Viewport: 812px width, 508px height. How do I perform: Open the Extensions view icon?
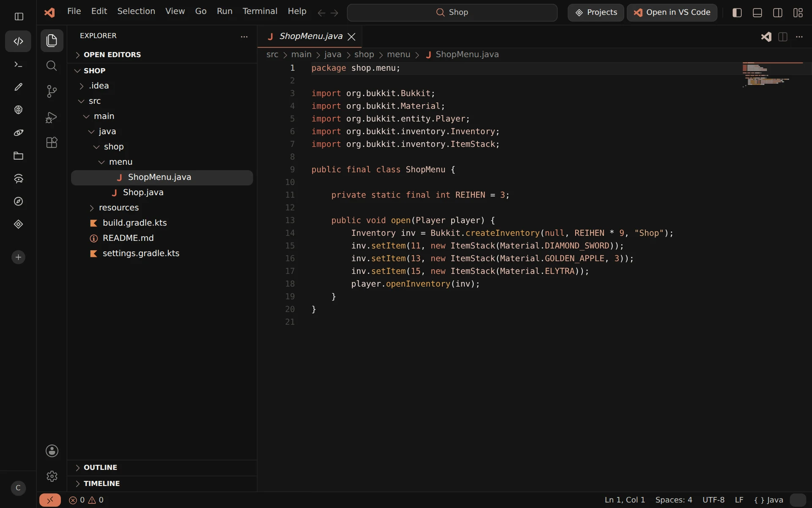coord(52,143)
